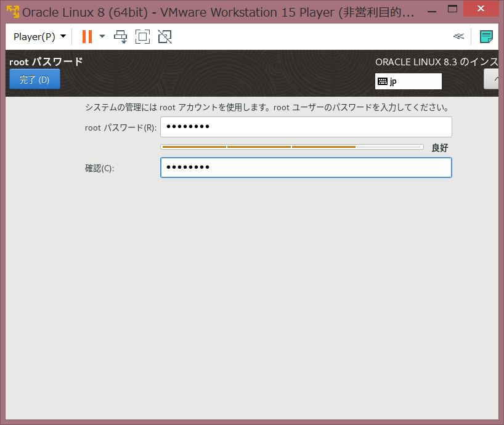
Task: Click the root password instruction text
Action: click(x=267, y=107)
